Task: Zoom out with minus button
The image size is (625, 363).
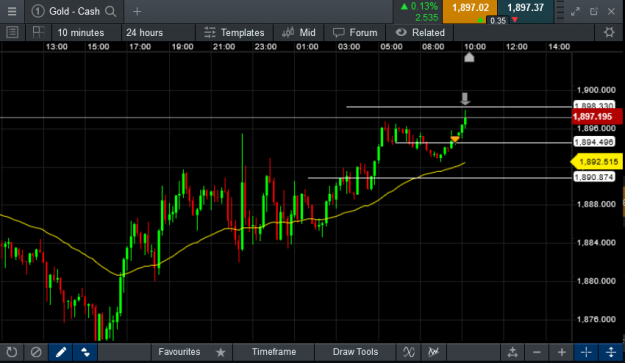Action: (537, 352)
